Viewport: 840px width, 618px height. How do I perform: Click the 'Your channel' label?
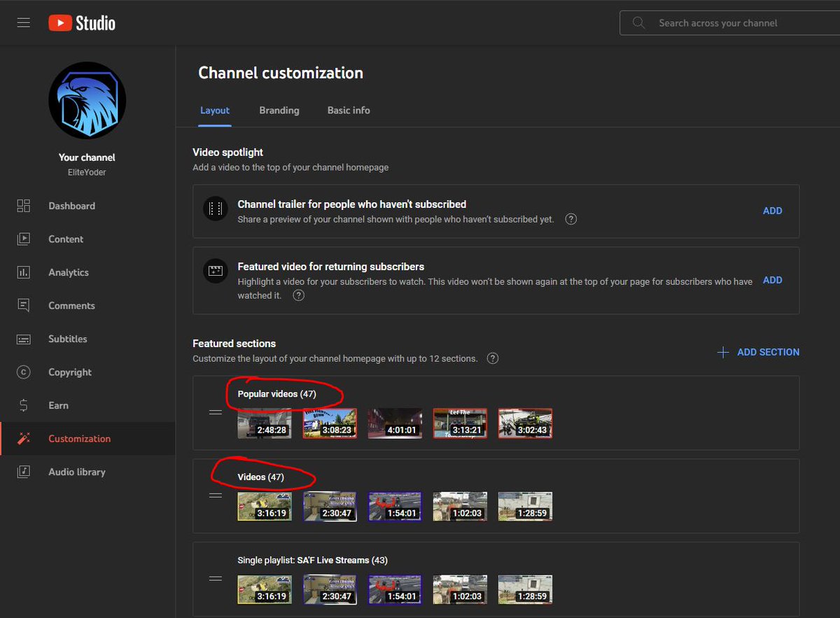87,157
